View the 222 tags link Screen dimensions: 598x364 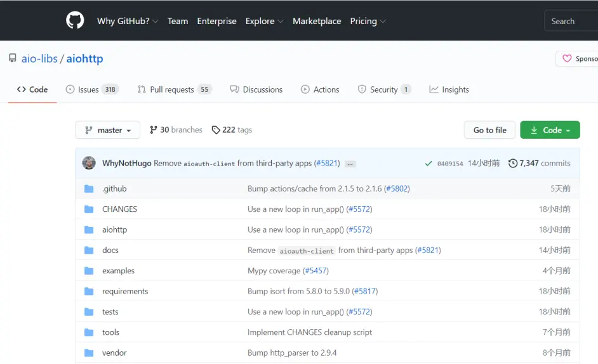click(x=232, y=130)
